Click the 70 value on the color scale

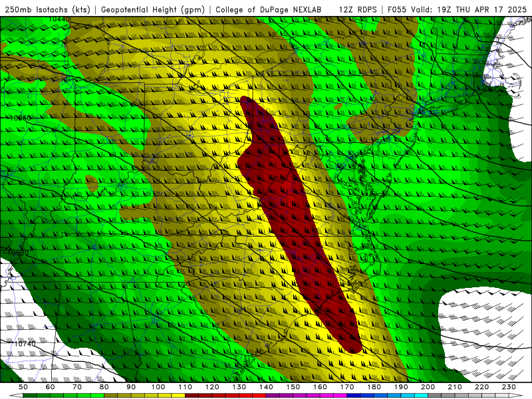tap(77, 387)
